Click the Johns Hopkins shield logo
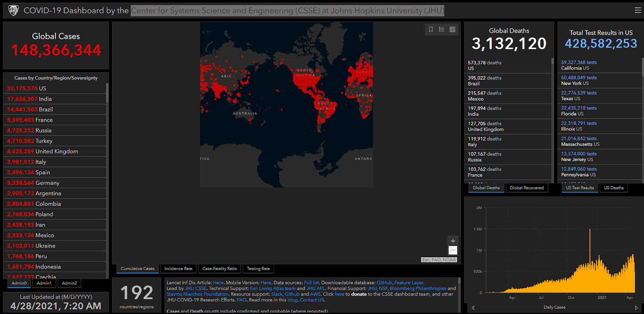This screenshot has height=314, width=644. (x=13, y=10)
